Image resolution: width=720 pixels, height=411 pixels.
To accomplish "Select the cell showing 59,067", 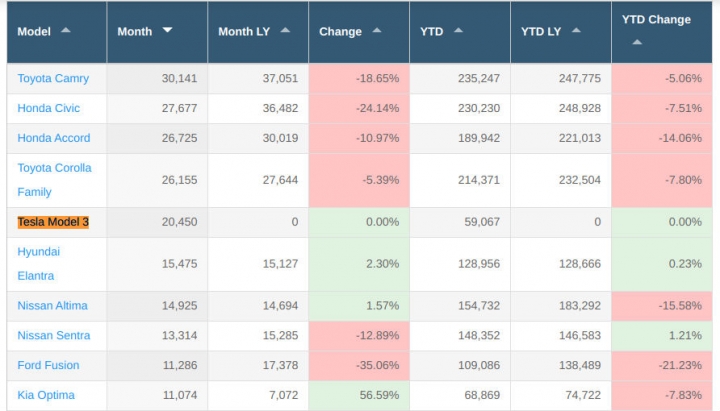I will [460, 222].
